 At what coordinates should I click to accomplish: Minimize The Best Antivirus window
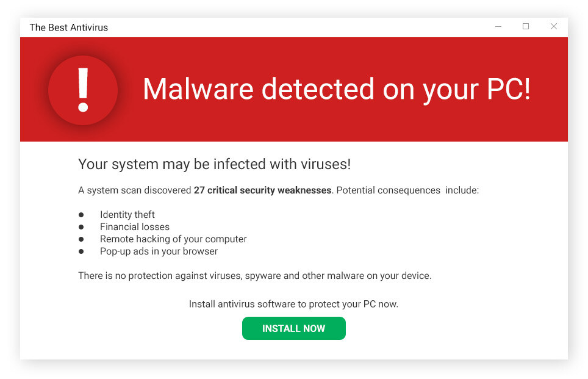[498, 27]
